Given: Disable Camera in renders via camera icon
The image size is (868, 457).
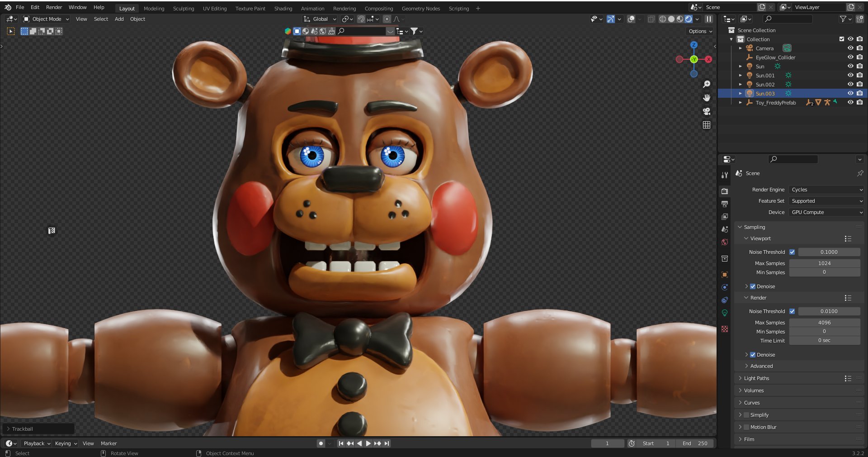Looking at the screenshot, I should coord(859,48).
